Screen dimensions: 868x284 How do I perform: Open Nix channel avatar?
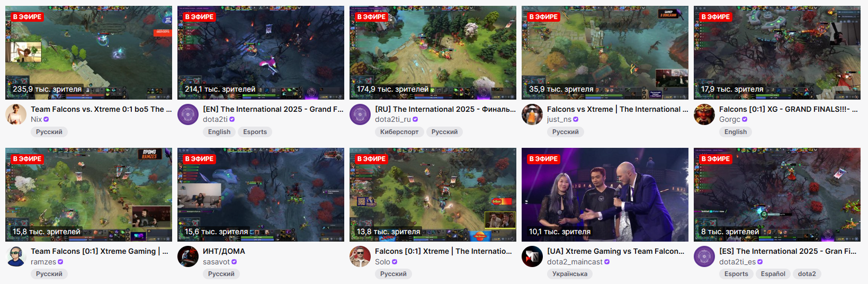tap(16, 114)
